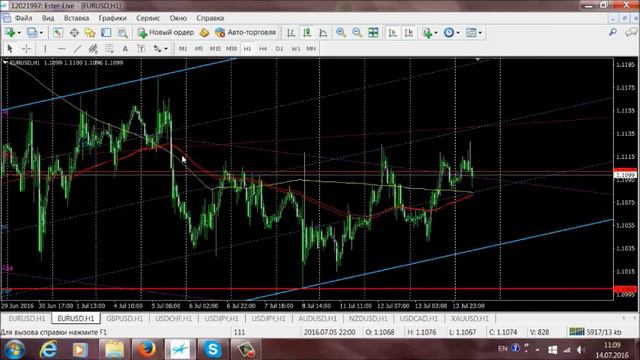This screenshot has height=360, width=640.
Task: Switch to the AUDUSD,H1 chart tab
Action: pyautogui.click(x=318, y=318)
